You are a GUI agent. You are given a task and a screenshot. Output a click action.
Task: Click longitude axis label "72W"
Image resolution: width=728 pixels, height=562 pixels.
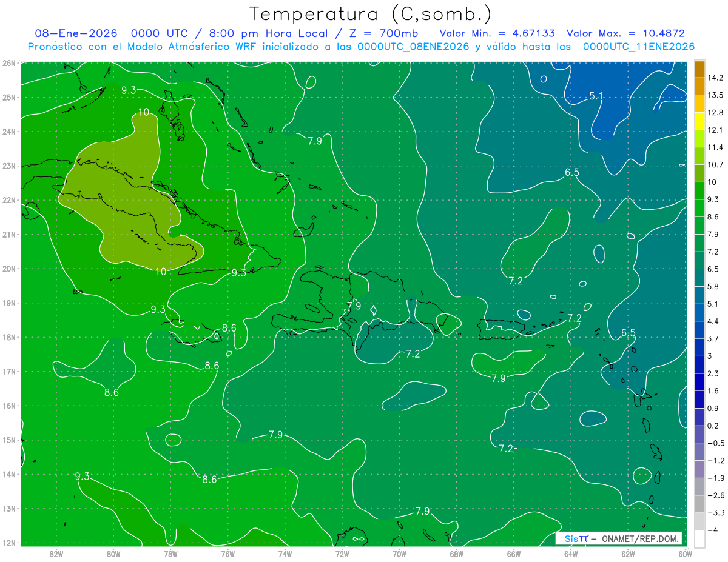pos(342,554)
